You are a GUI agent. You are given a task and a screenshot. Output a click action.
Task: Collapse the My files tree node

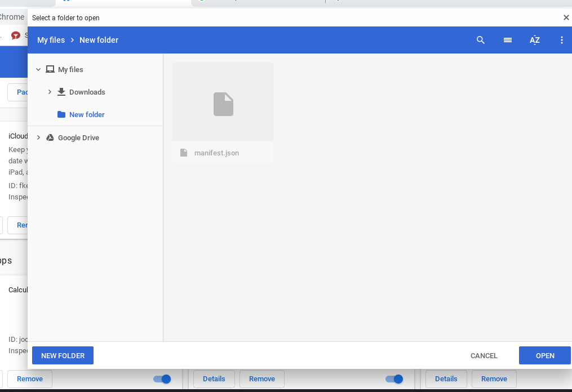38,69
